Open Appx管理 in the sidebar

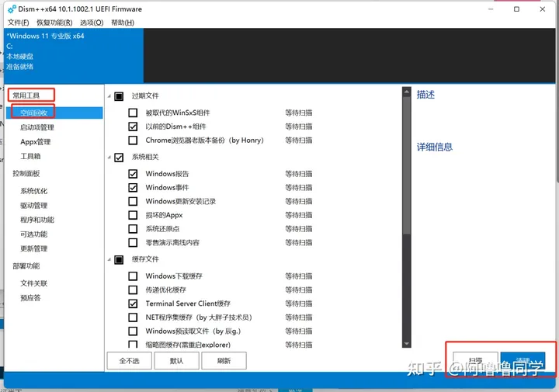pos(35,141)
